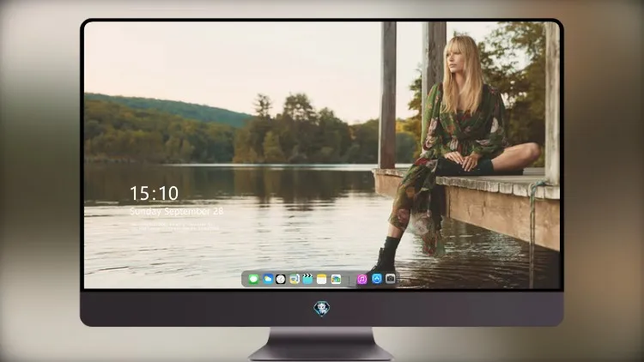Open the Maps app icon in the dock
The image size is (644, 362).
294,279
